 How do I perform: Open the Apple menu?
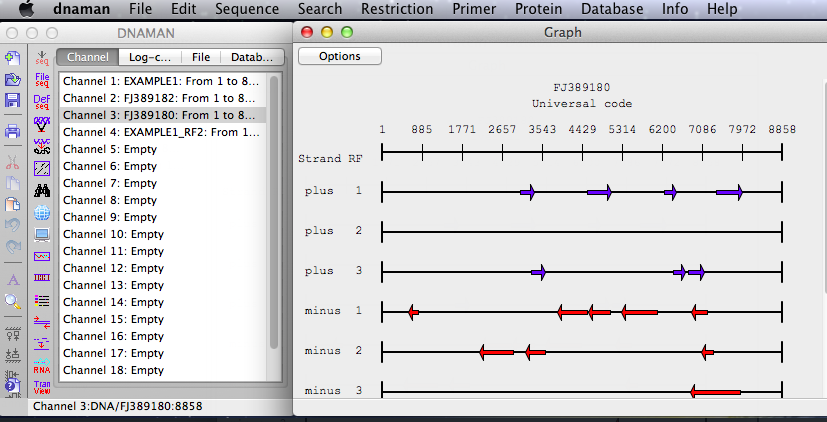click(25, 8)
